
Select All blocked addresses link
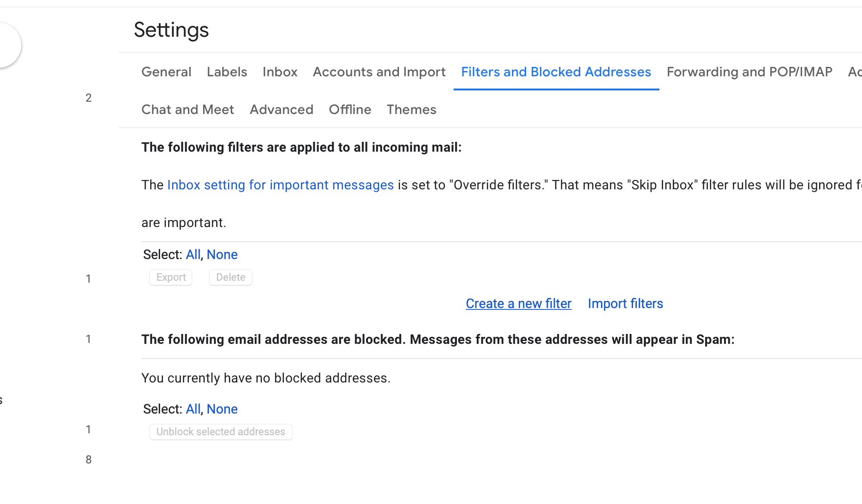tap(193, 409)
